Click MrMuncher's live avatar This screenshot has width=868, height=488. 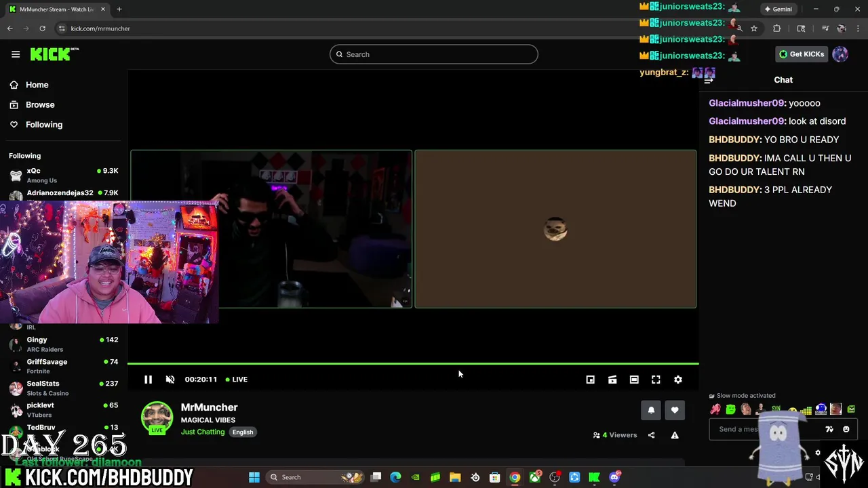(x=157, y=418)
